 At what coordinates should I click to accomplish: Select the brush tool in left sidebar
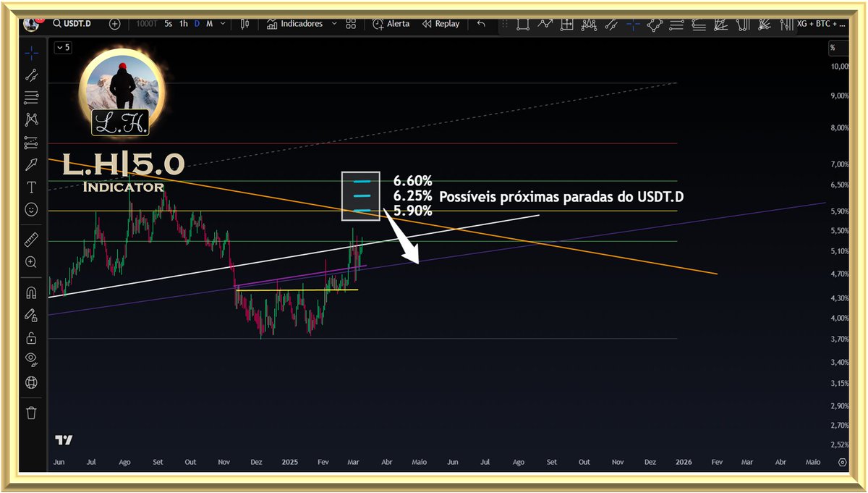coord(31,165)
